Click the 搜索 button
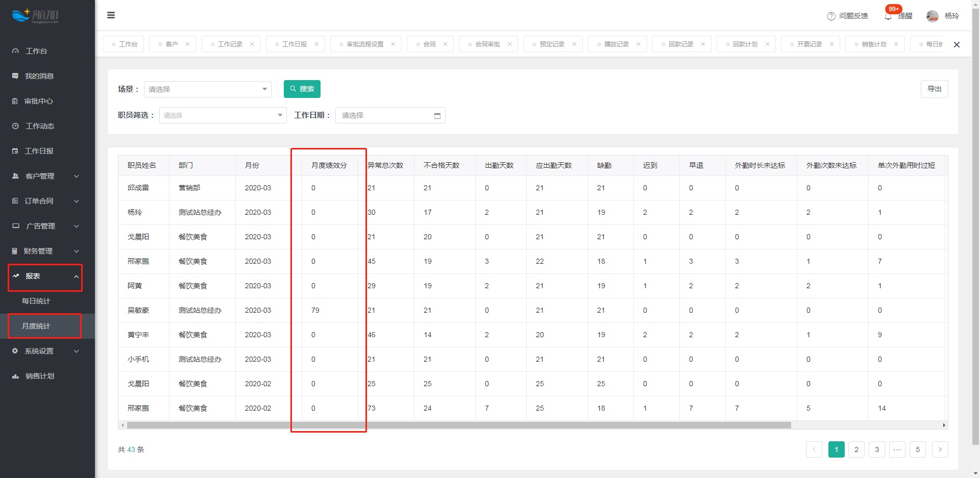The image size is (980, 478). [x=302, y=89]
